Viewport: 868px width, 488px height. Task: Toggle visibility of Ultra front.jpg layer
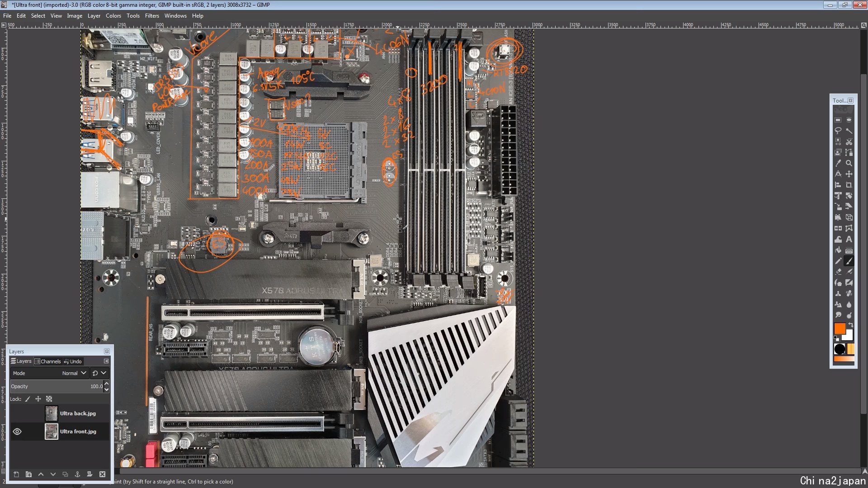pos(17,432)
